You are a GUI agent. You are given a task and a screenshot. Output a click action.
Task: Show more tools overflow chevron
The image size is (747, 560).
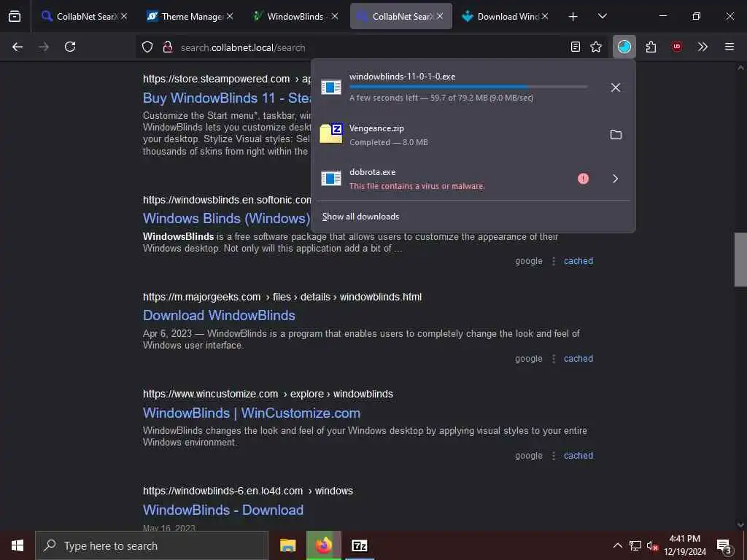pos(703,47)
